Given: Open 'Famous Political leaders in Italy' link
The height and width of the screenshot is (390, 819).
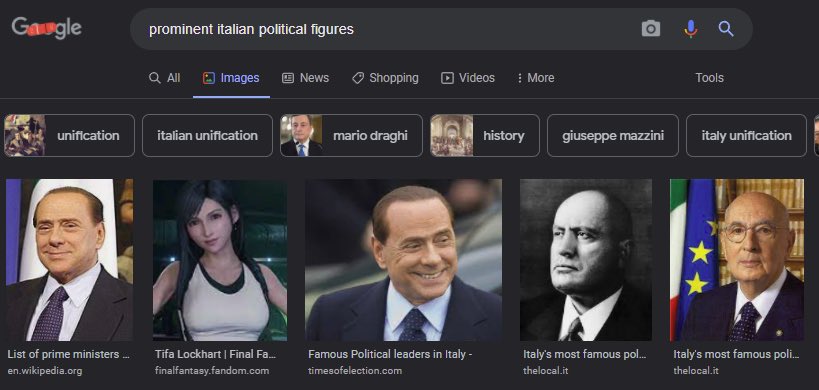Looking at the screenshot, I should [x=390, y=354].
